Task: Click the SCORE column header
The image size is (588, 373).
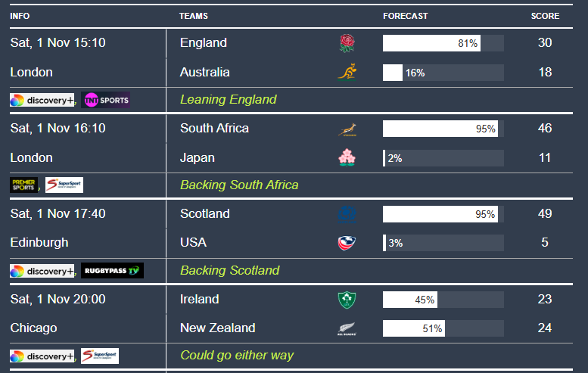Action: pos(545,16)
